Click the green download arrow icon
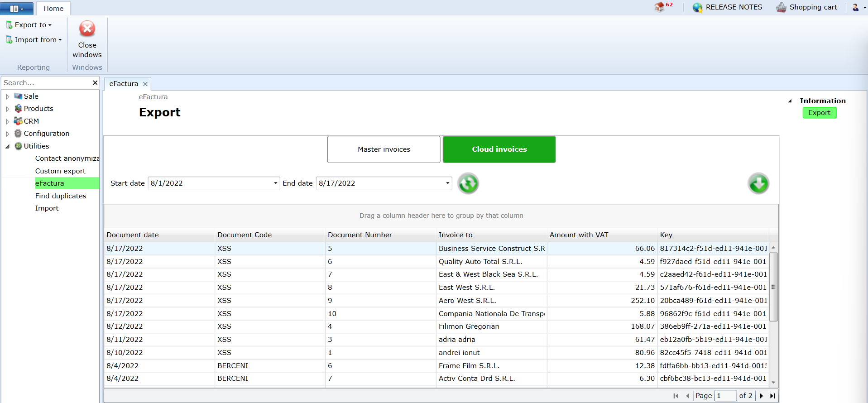868x403 pixels. pos(758,183)
